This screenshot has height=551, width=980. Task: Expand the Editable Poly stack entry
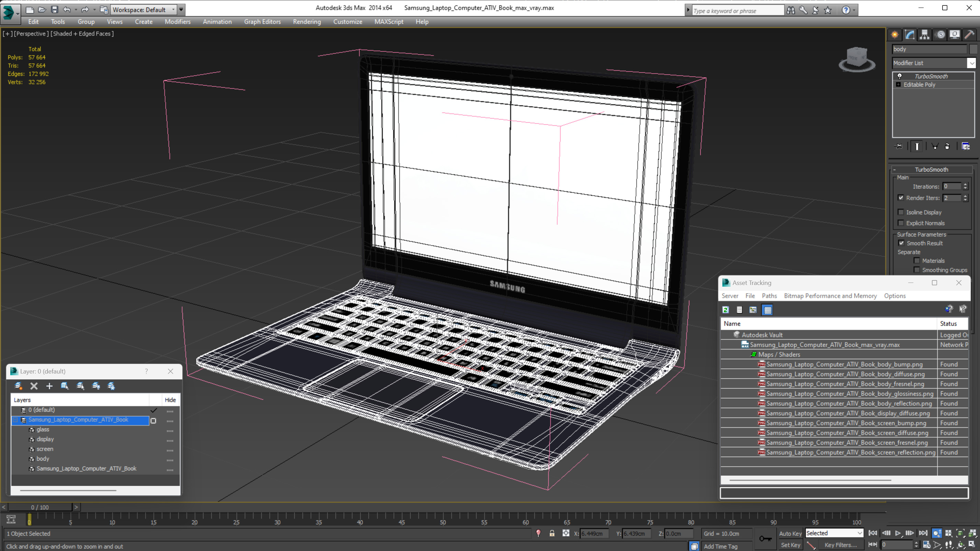point(898,84)
